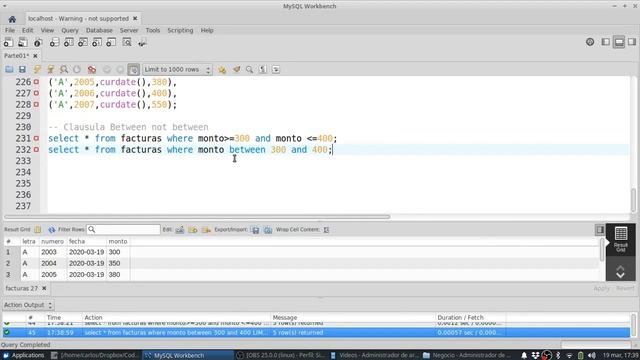
Task: Toggle Wrap Cell Content option
Action: tap(326, 230)
